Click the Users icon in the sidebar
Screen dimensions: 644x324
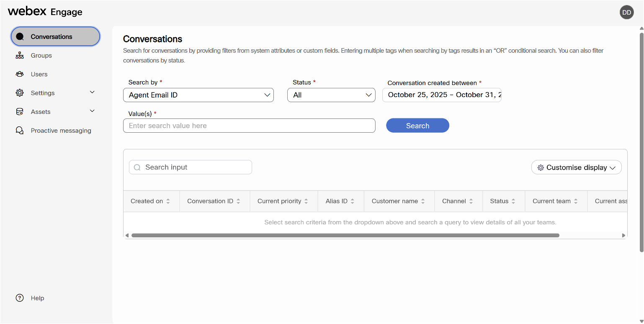click(x=20, y=74)
